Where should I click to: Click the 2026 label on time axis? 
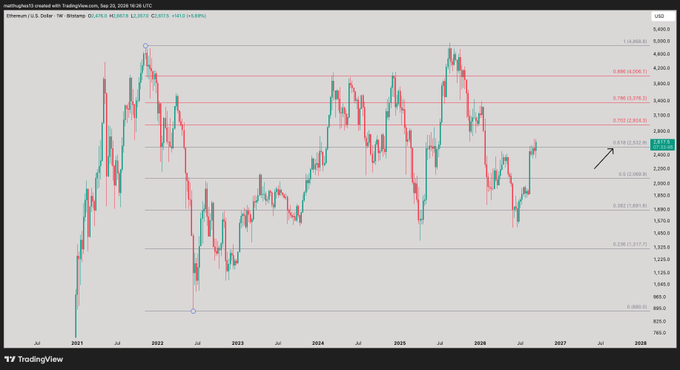tap(480, 343)
